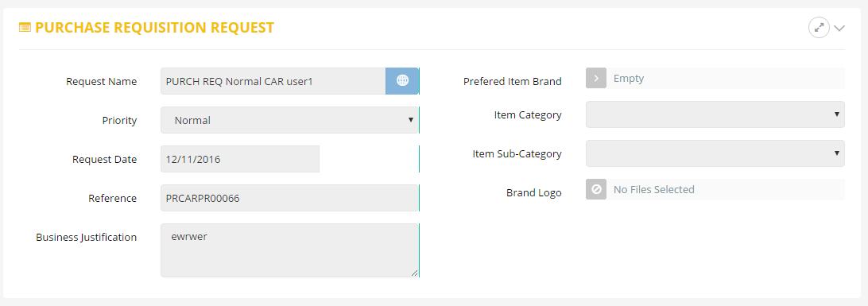Image resolution: width=868 pixels, height=306 pixels.
Task: Click the Empty brand selection field
Action: pos(726,79)
